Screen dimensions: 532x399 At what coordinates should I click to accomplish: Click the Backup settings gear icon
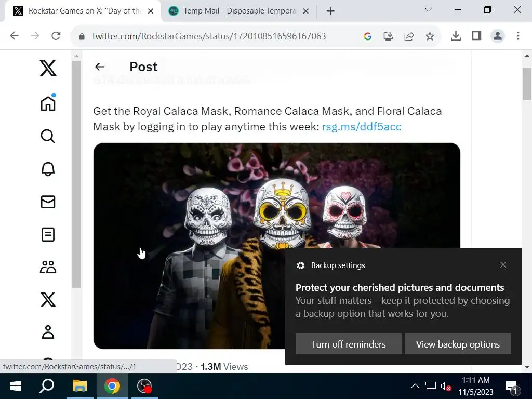point(301,265)
